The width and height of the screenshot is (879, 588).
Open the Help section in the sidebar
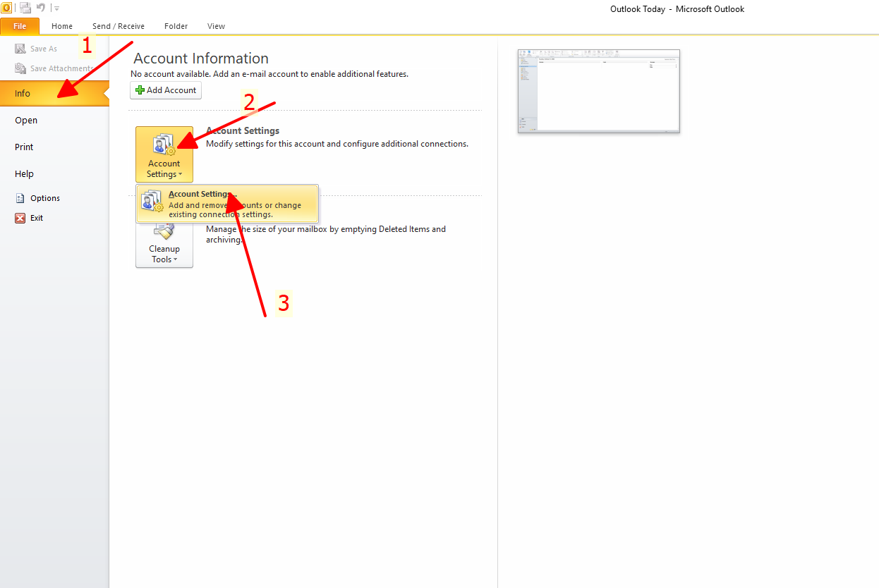[x=54, y=173]
